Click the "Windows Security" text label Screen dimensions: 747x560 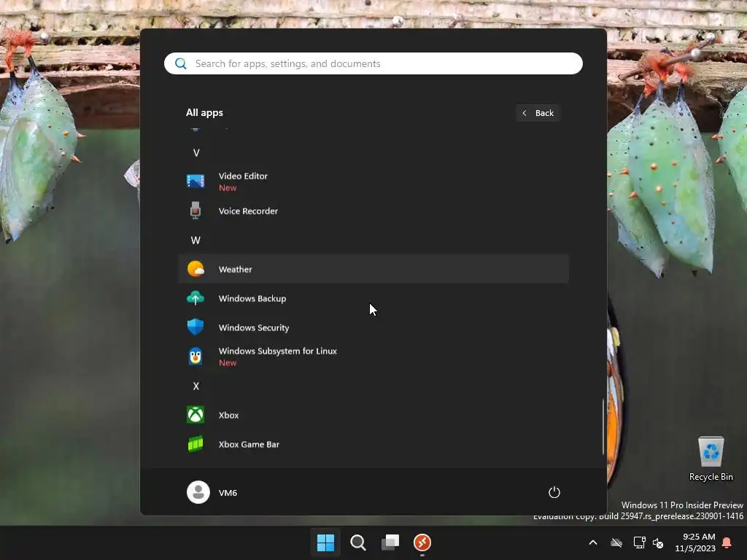tap(254, 327)
